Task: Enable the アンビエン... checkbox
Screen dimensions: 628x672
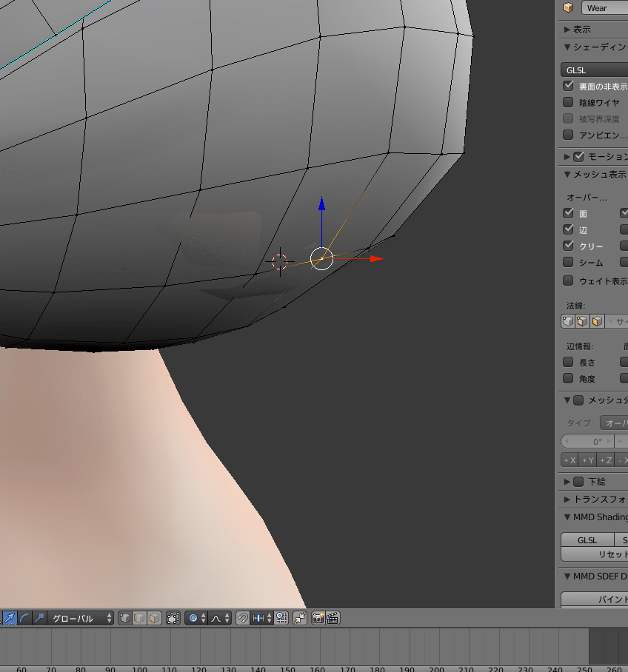Action: coord(568,135)
